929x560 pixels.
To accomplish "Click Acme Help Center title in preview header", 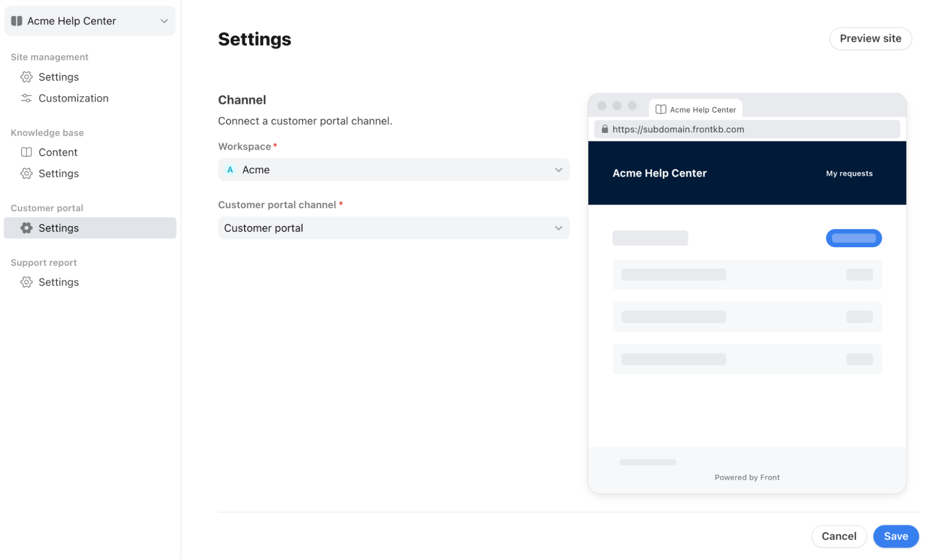I will [x=659, y=173].
